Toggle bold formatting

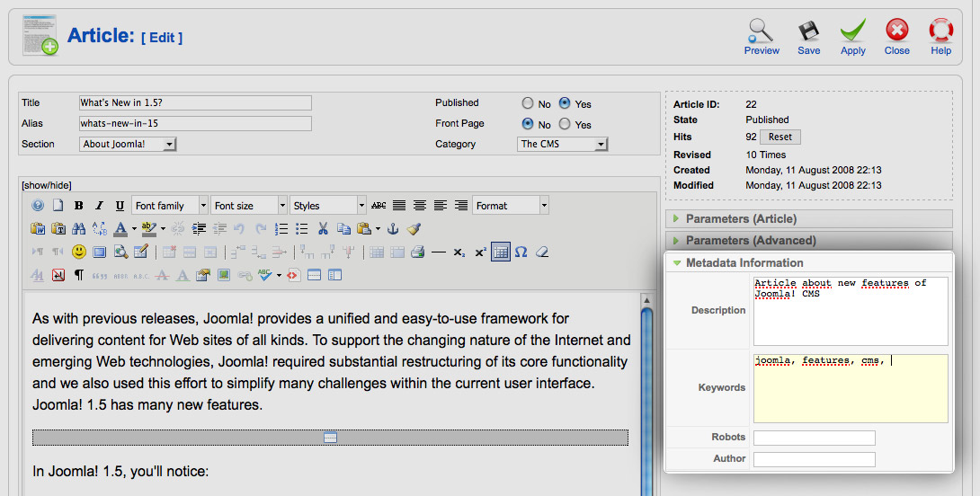(79, 206)
